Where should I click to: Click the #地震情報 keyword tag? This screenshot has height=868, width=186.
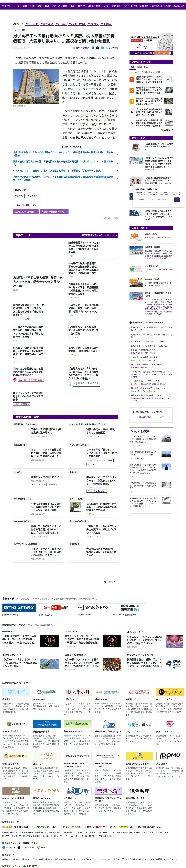(x=93, y=24)
